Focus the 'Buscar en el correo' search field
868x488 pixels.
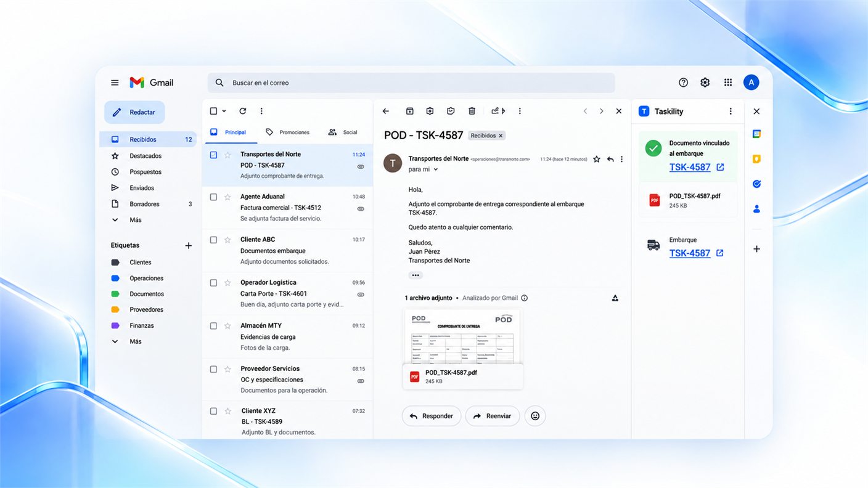click(411, 83)
